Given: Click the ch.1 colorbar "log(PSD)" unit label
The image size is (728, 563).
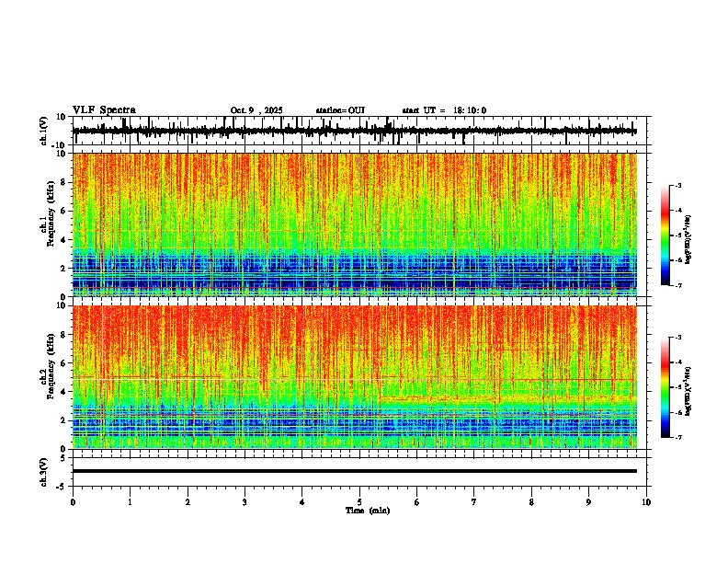Looking at the screenshot, I should click(x=688, y=239).
